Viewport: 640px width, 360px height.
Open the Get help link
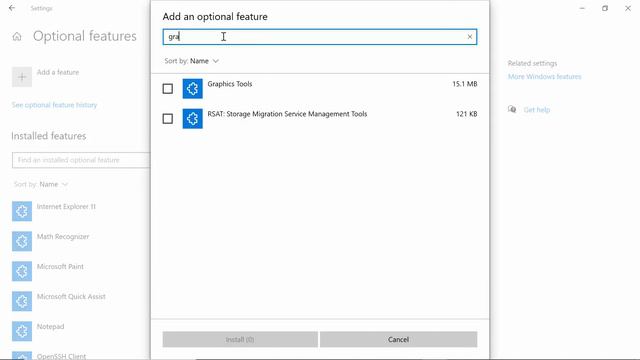pyautogui.click(x=537, y=110)
